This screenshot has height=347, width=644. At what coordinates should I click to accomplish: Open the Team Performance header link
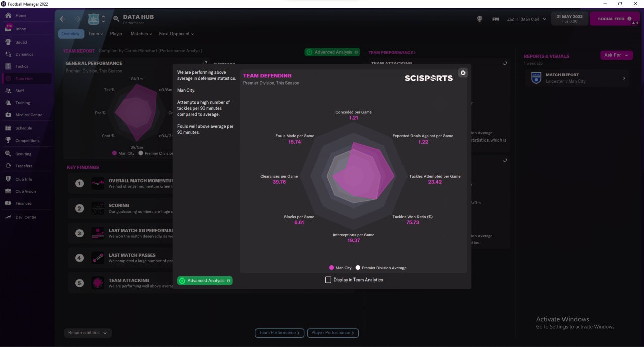click(392, 52)
